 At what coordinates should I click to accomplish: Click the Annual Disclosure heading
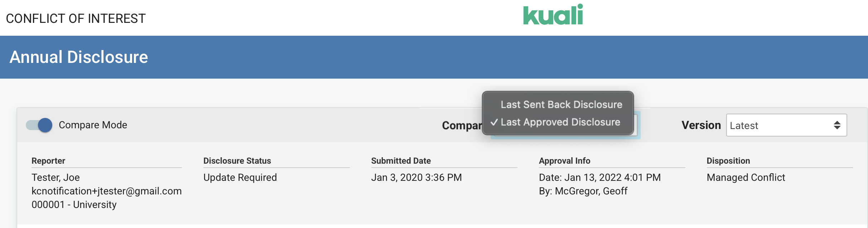pos(79,57)
